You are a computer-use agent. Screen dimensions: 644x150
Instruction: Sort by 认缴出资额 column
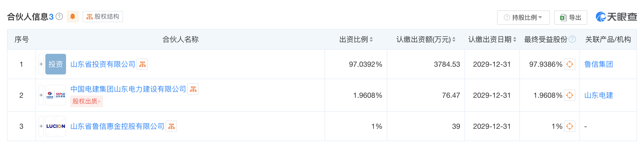454,40
